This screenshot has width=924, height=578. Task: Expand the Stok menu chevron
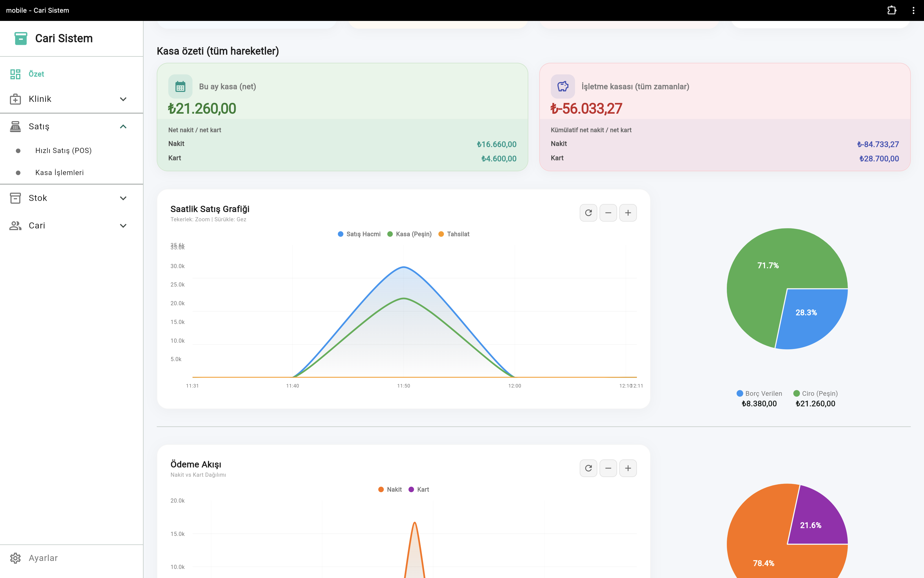(x=123, y=198)
